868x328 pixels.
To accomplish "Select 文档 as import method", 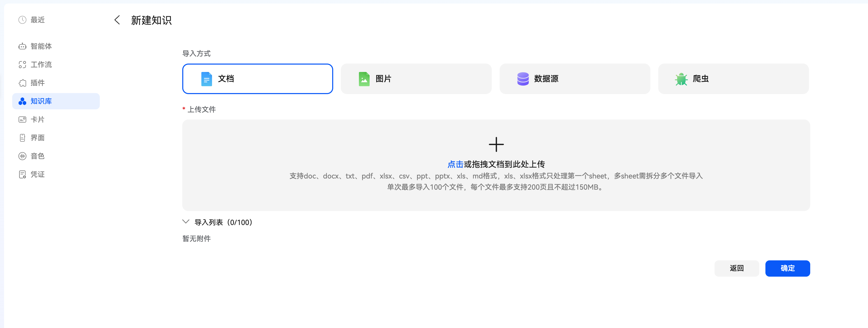I will [258, 79].
